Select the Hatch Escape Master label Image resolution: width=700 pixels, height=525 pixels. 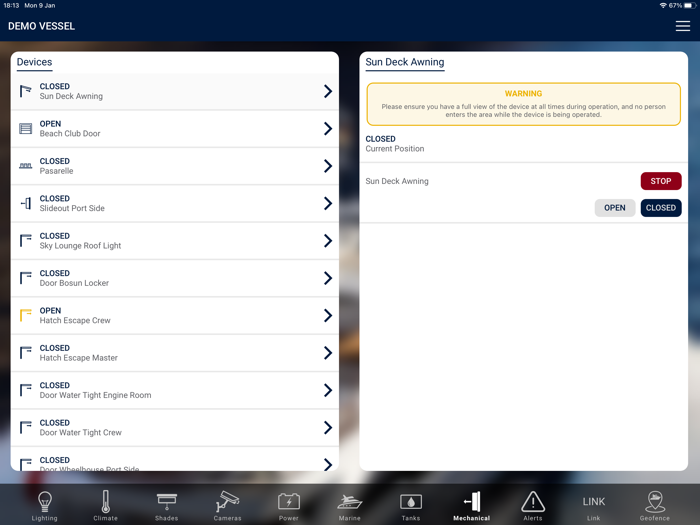click(79, 358)
